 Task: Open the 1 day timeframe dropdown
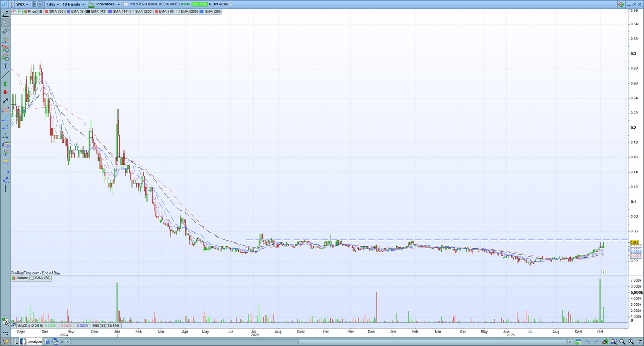pos(53,4)
